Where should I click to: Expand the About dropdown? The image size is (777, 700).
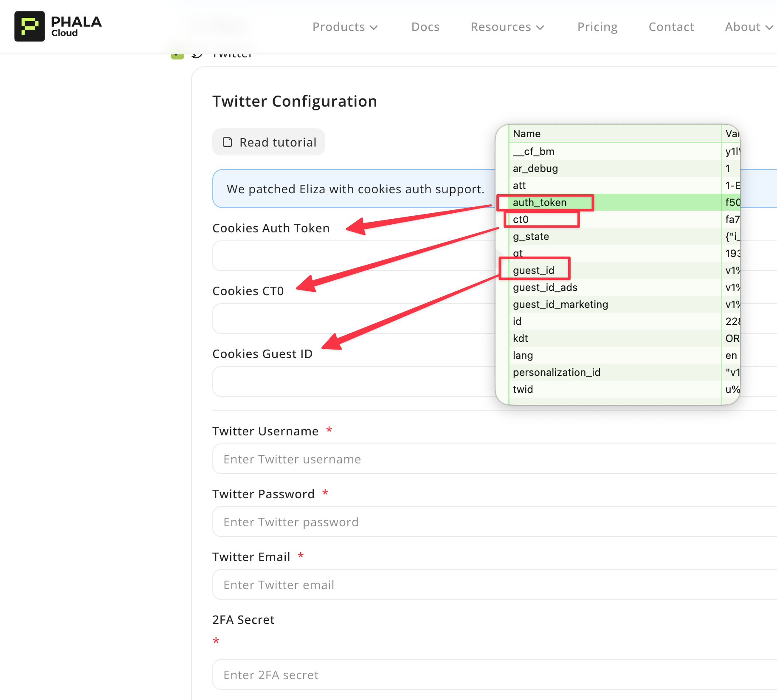749,27
